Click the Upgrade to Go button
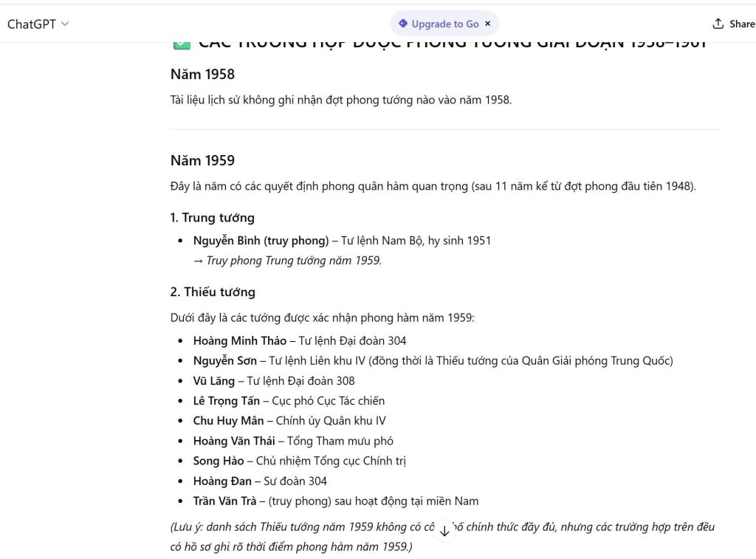Screen dimensions: 756x559 click(x=444, y=24)
